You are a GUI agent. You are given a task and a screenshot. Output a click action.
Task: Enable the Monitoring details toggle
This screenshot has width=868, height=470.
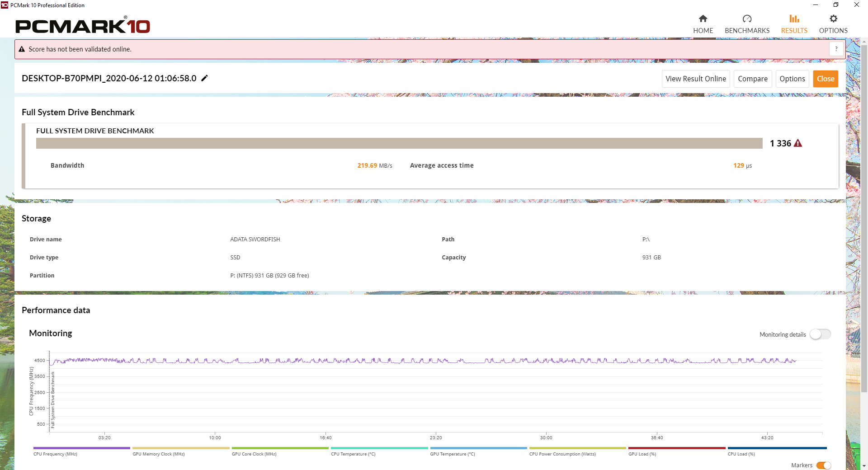point(820,334)
